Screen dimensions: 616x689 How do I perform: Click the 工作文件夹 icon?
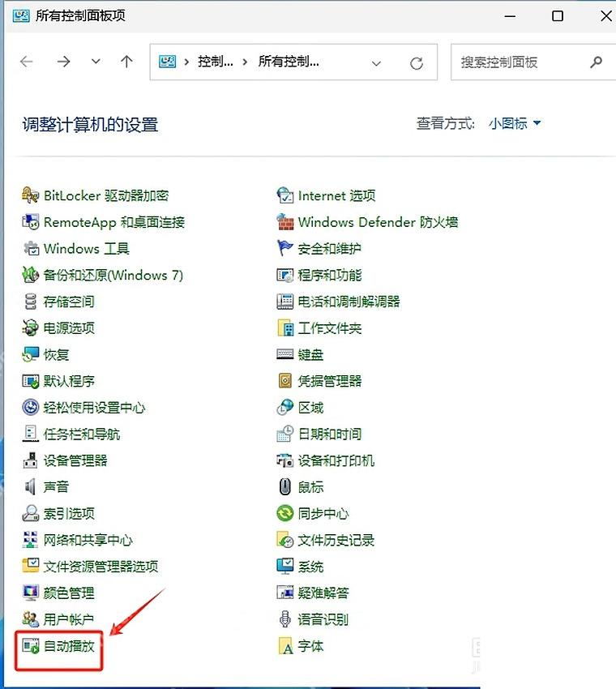click(284, 327)
